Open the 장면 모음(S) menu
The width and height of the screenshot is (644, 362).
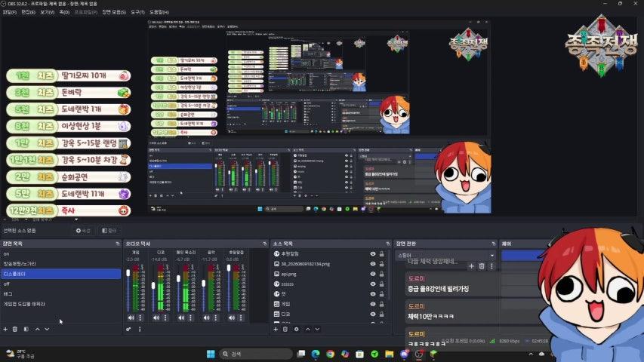[x=114, y=12]
